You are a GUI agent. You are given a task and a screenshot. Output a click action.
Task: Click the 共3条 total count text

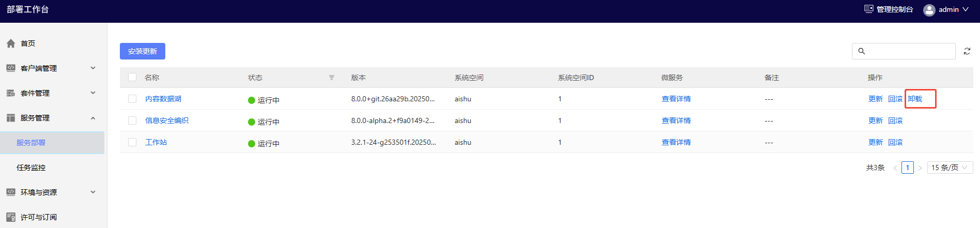pos(875,168)
